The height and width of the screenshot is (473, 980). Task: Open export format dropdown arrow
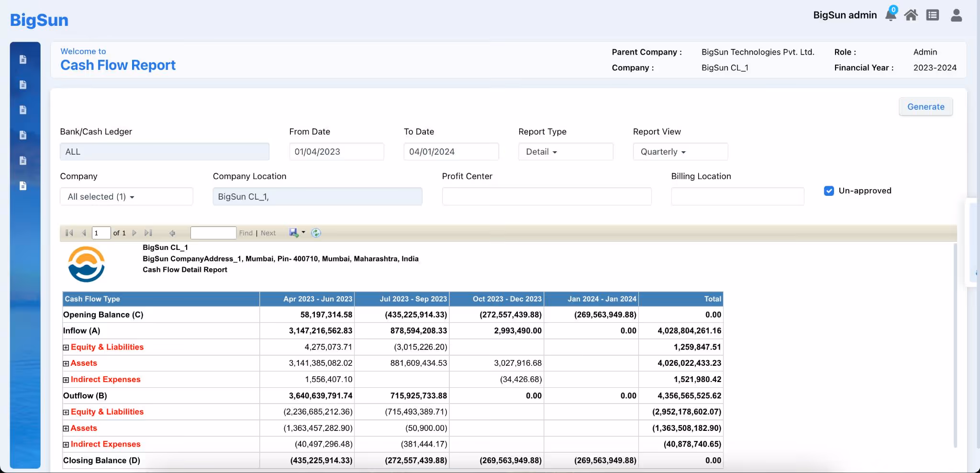click(x=303, y=232)
